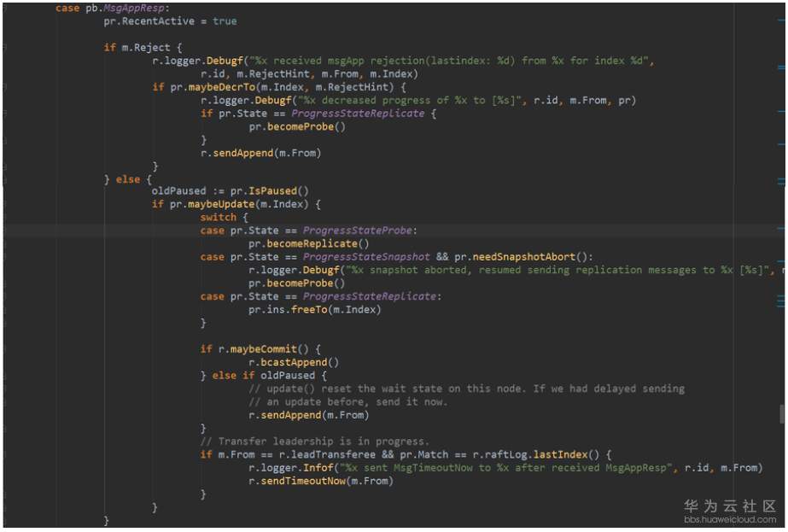This screenshot has height=532, width=788.
Task: Click the 'switch {' keyword line
Action: pos(225,217)
